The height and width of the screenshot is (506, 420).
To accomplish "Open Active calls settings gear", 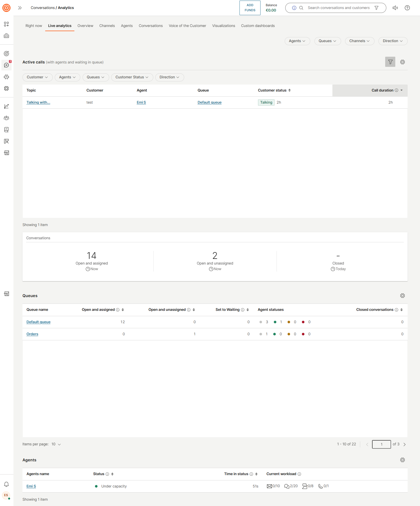I will [x=403, y=62].
